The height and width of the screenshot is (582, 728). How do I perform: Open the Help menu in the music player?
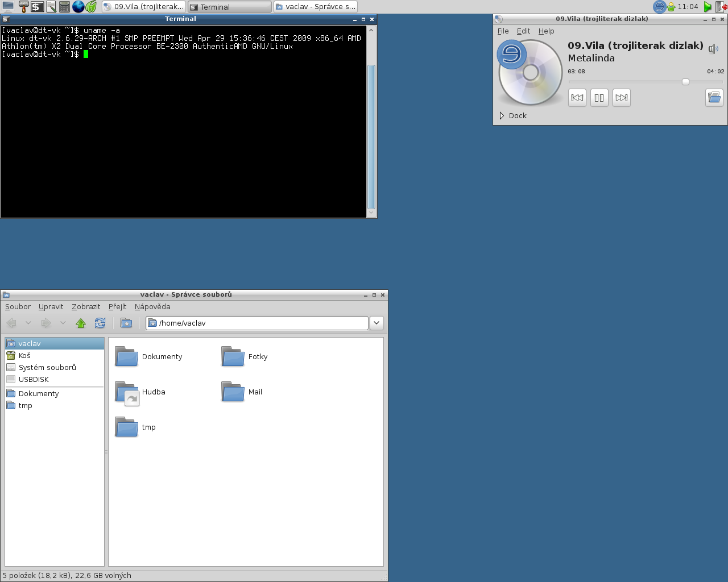(546, 31)
